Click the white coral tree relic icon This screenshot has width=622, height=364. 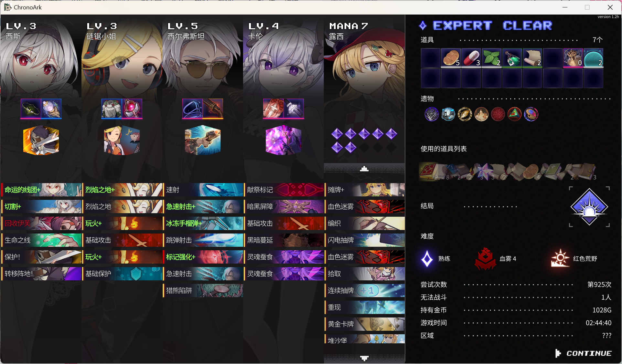tap(432, 114)
